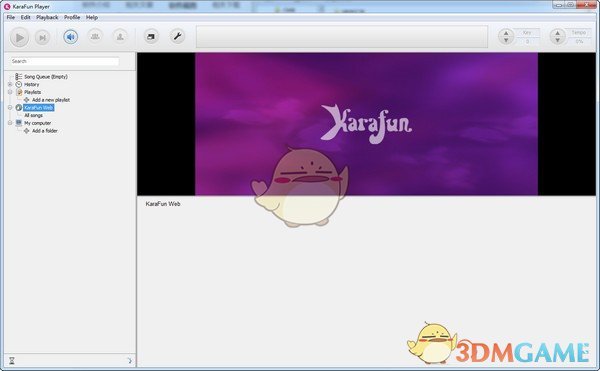
Task: Select the History clock icon
Action: coord(18,84)
